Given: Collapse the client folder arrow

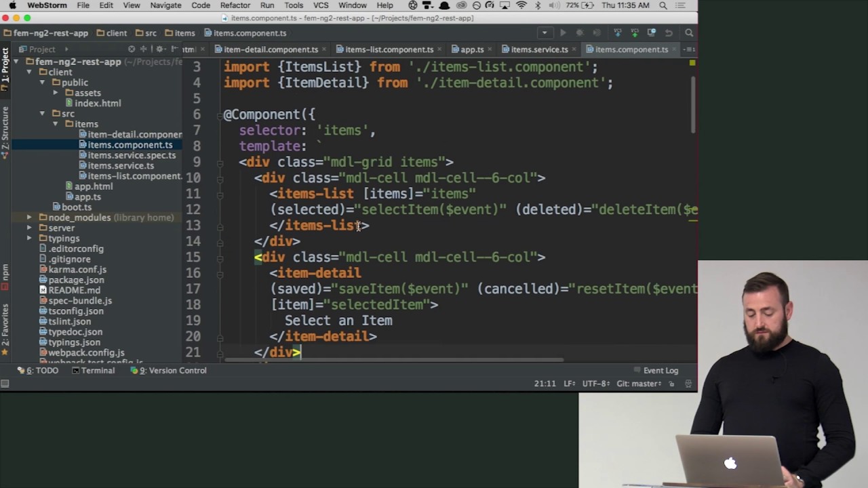Looking at the screenshot, I should 29,73.
